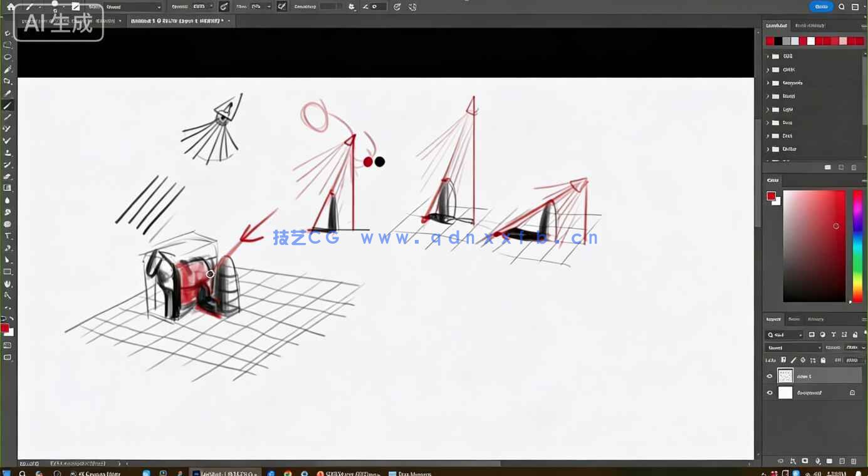Click the delete swatch trash icon

[x=854, y=167]
